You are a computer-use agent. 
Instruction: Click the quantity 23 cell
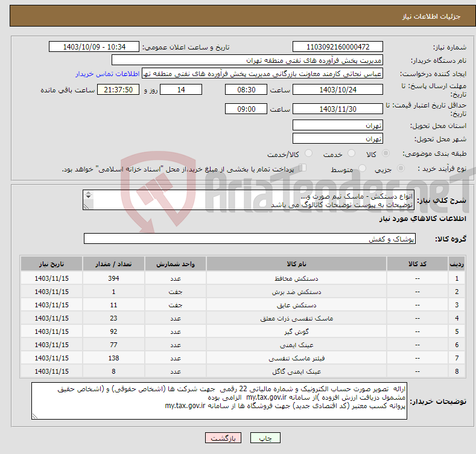point(113,318)
